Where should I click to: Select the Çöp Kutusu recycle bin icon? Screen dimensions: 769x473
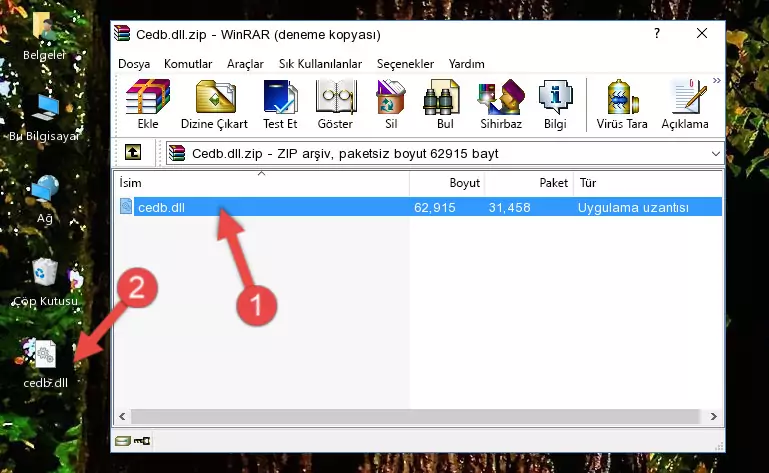click(x=45, y=282)
